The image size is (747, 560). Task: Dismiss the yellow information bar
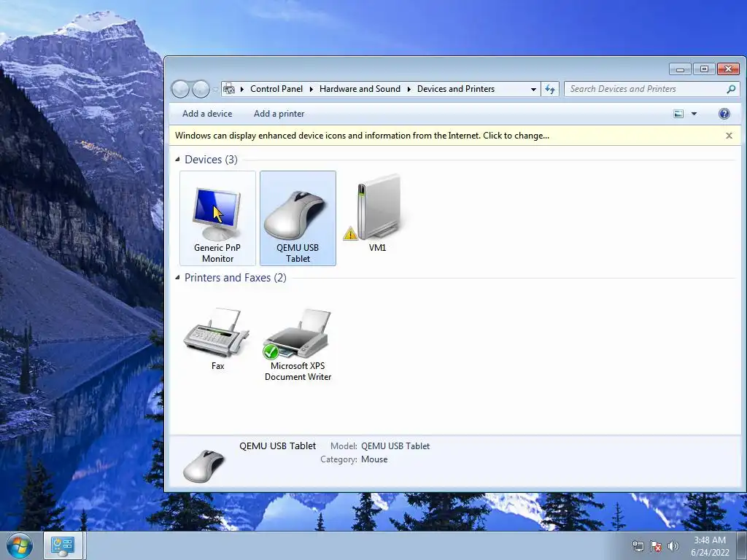tap(729, 136)
